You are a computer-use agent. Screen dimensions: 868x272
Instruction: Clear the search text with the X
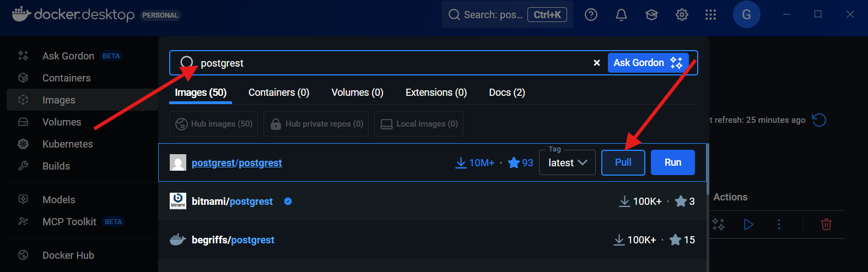[596, 63]
